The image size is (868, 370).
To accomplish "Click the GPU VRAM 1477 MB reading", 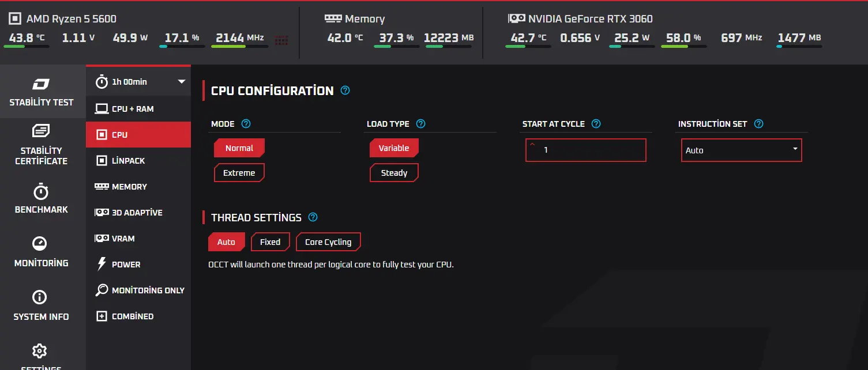I will [799, 38].
